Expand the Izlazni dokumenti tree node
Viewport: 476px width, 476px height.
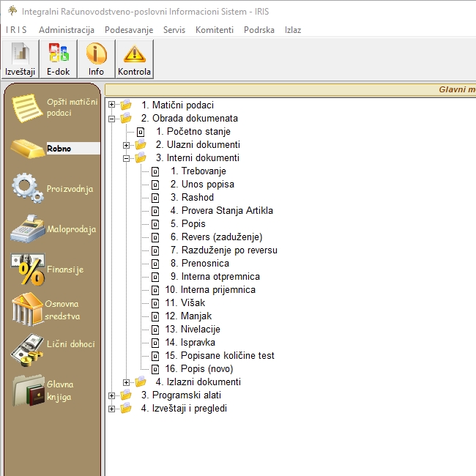[x=126, y=382]
